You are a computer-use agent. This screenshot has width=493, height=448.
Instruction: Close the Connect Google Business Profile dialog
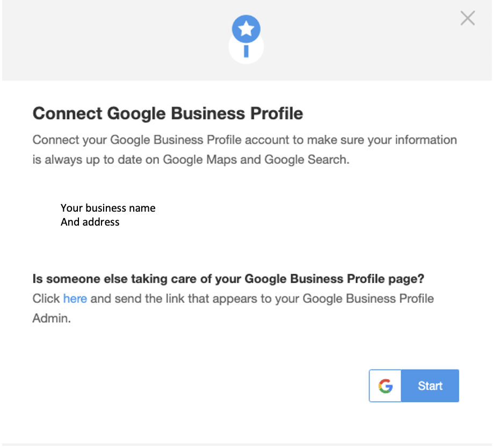(x=468, y=18)
